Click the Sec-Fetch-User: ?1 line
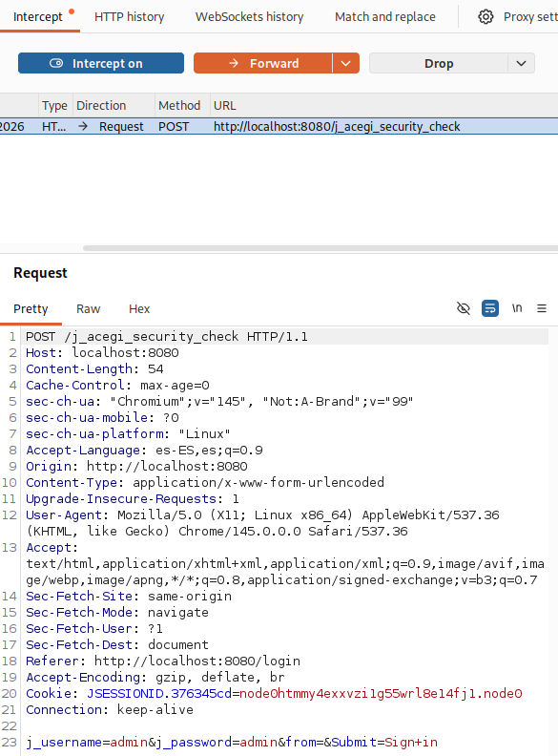This screenshot has height=756, width=558. tap(94, 628)
